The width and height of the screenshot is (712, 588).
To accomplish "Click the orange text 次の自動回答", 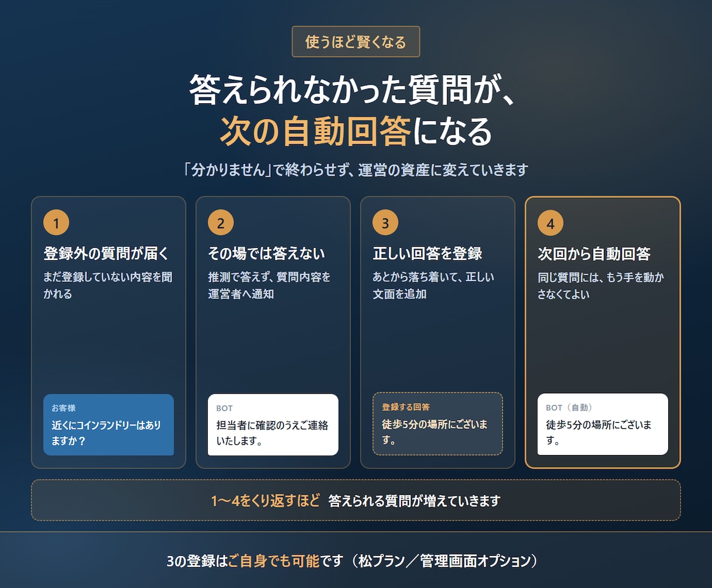I will tap(315, 132).
